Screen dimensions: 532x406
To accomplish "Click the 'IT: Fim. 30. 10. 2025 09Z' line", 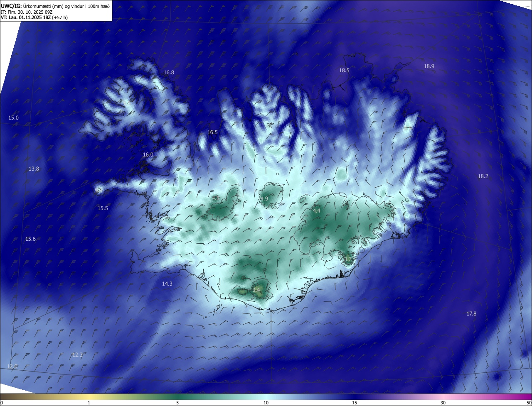I will pos(26,12).
